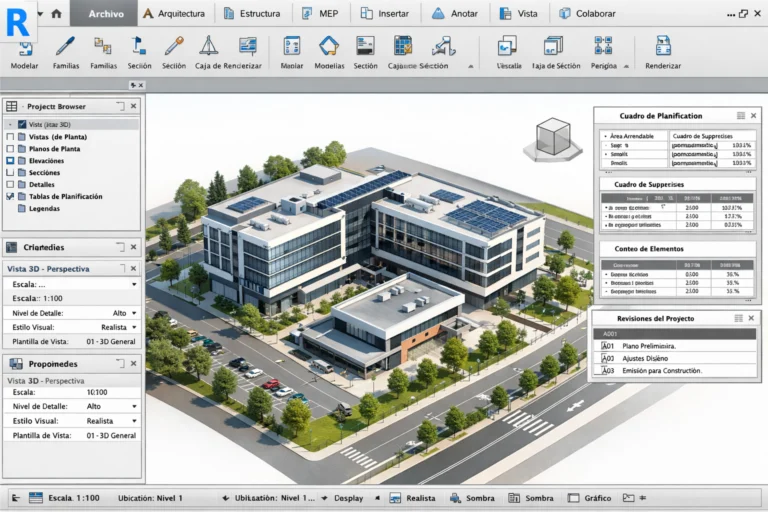Screen dimensions: 768x512
Task: Open the Colaborar tab
Action: (587, 14)
